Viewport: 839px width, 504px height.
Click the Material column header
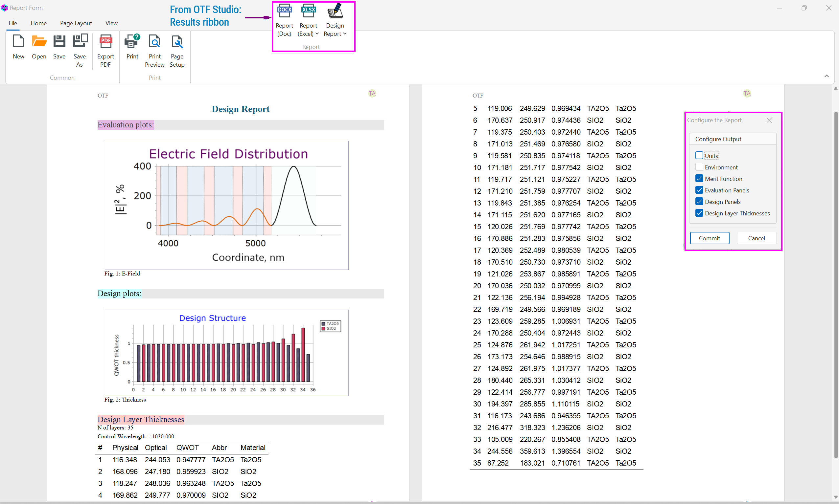[x=253, y=448]
